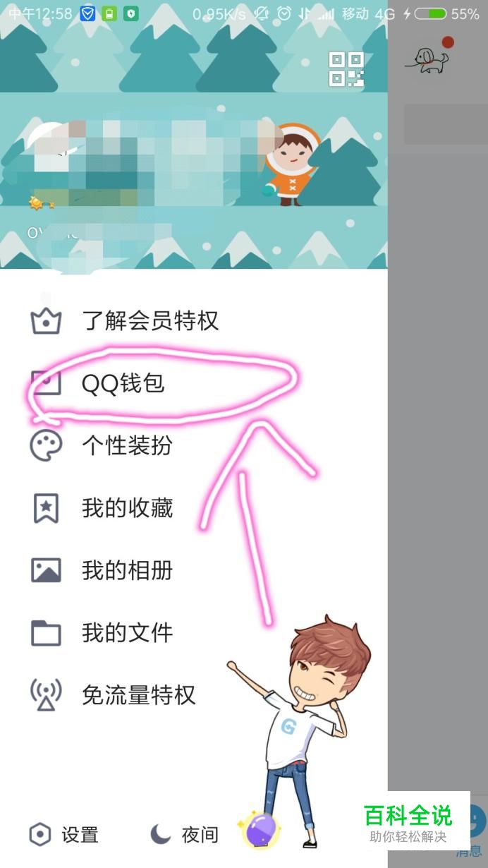Select 我的收藏 menu item
The height and width of the screenshot is (868, 488).
[127, 508]
